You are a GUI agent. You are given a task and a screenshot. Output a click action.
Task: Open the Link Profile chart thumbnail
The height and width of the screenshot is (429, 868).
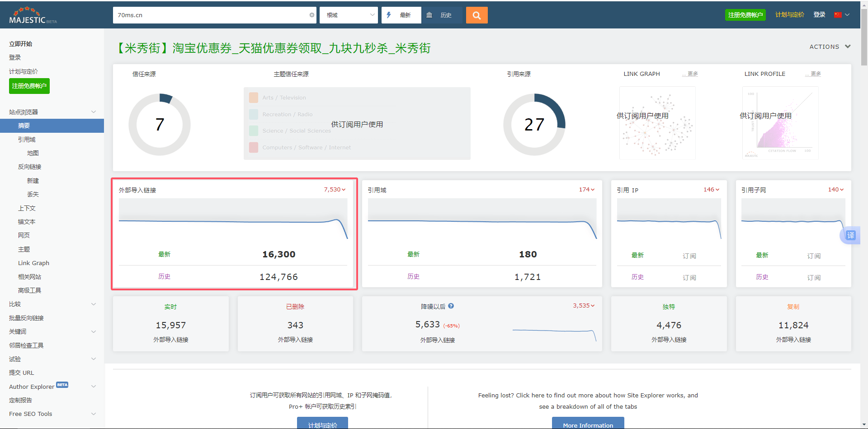click(x=780, y=123)
